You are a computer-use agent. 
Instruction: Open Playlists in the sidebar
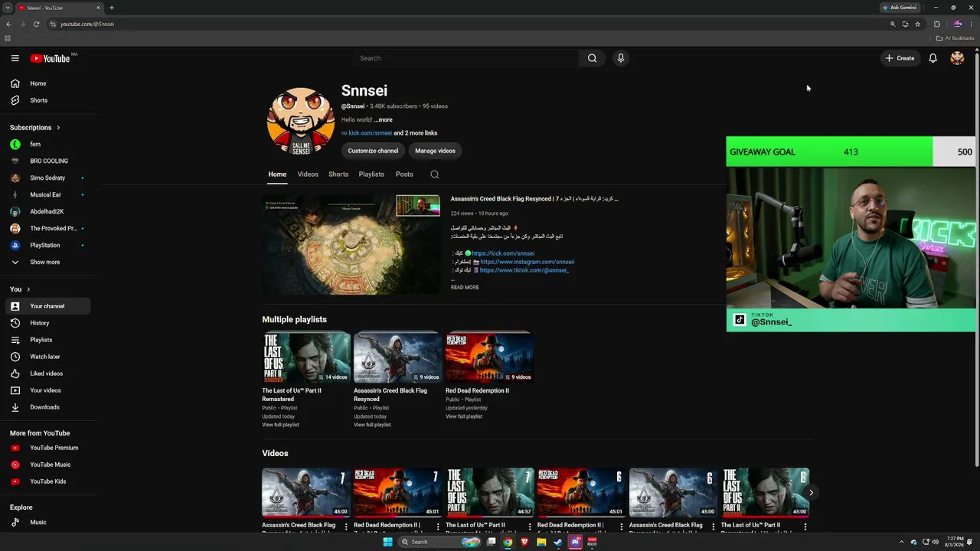pyautogui.click(x=47, y=340)
